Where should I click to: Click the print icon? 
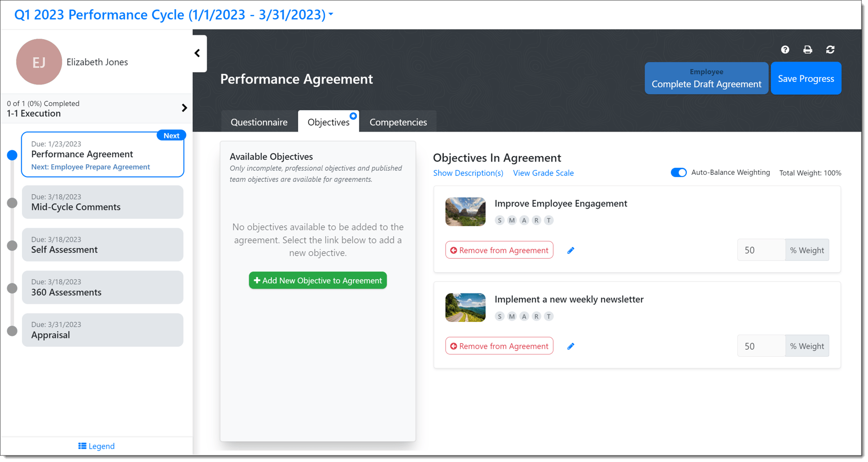pos(808,50)
